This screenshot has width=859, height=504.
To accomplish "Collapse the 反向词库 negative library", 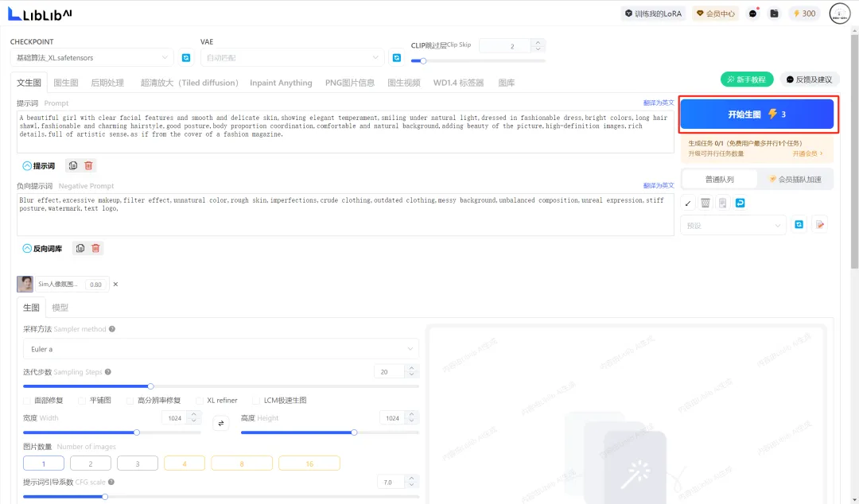I will tap(42, 249).
